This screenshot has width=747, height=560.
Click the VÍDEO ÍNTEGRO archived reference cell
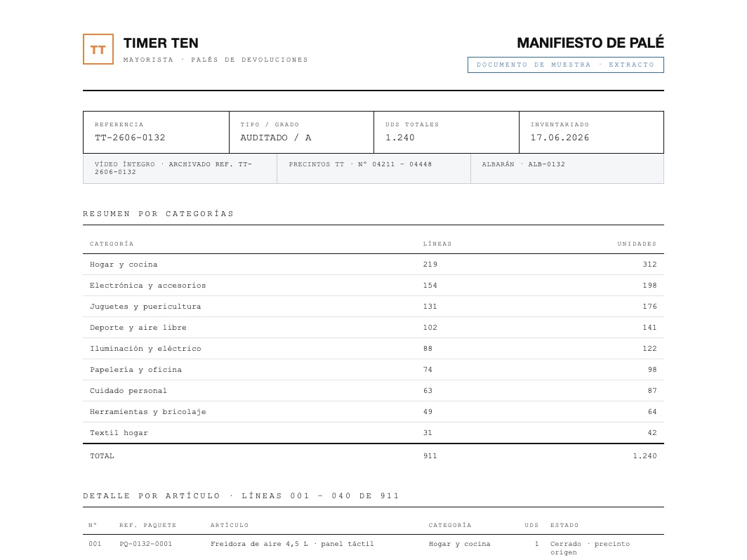(180, 168)
